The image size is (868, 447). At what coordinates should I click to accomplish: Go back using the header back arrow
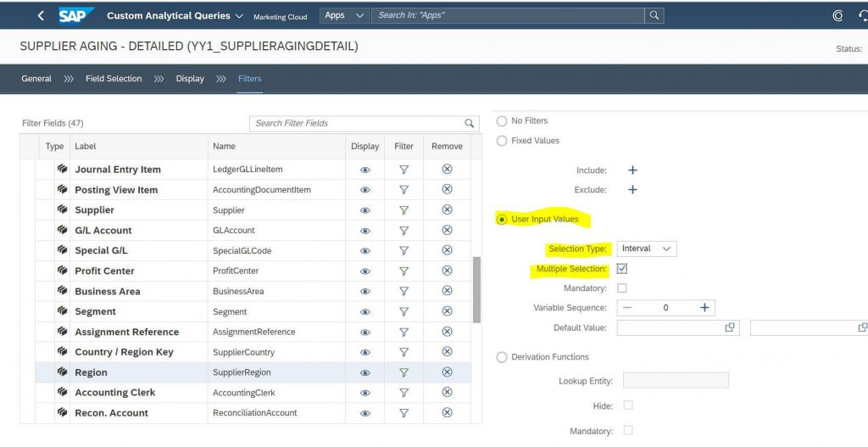click(41, 15)
